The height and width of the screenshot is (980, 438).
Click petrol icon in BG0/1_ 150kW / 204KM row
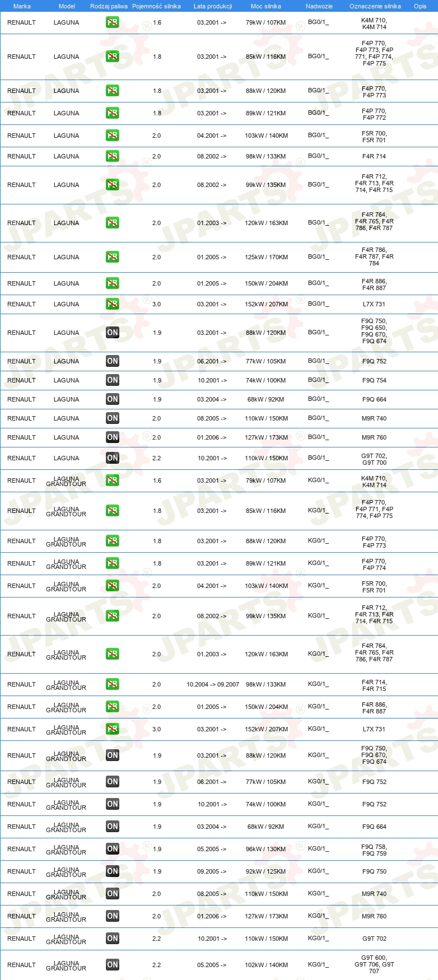pyautogui.click(x=113, y=283)
